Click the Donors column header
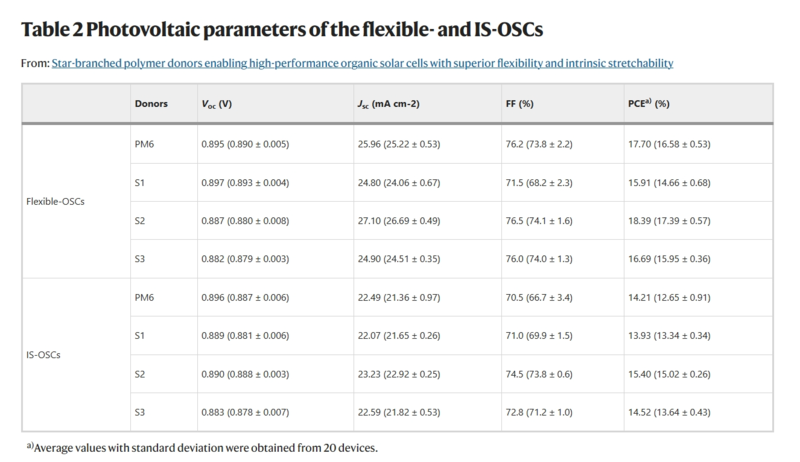 [x=150, y=104]
